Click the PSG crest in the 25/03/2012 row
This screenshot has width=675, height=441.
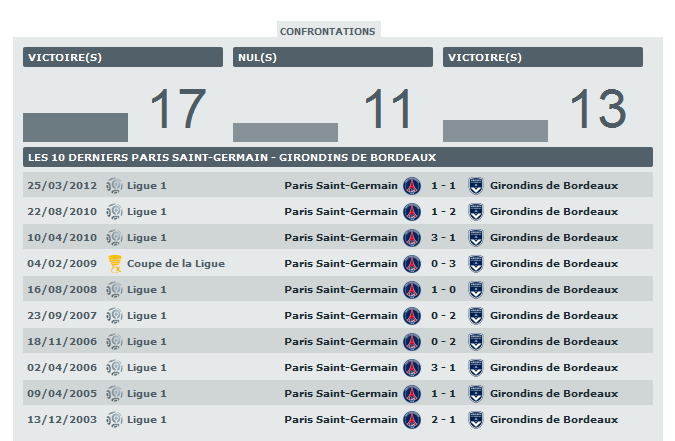pyautogui.click(x=412, y=185)
